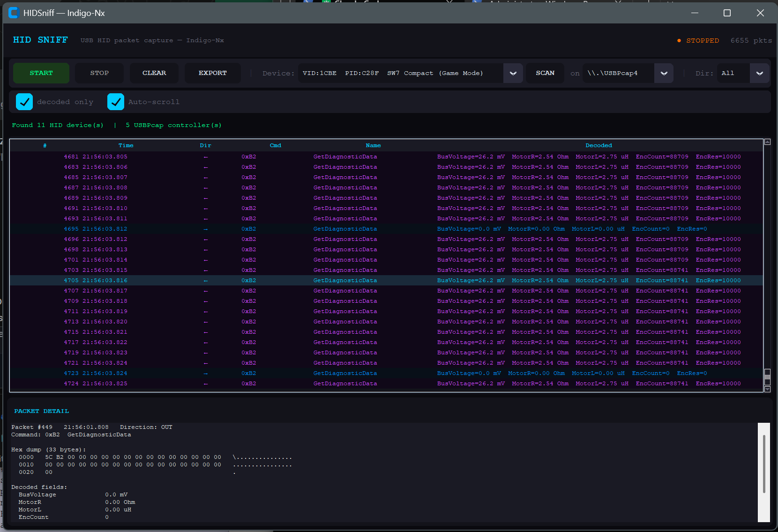Click SCAN to find devices
The height and width of the screenshot is (532, 778).
545,73
